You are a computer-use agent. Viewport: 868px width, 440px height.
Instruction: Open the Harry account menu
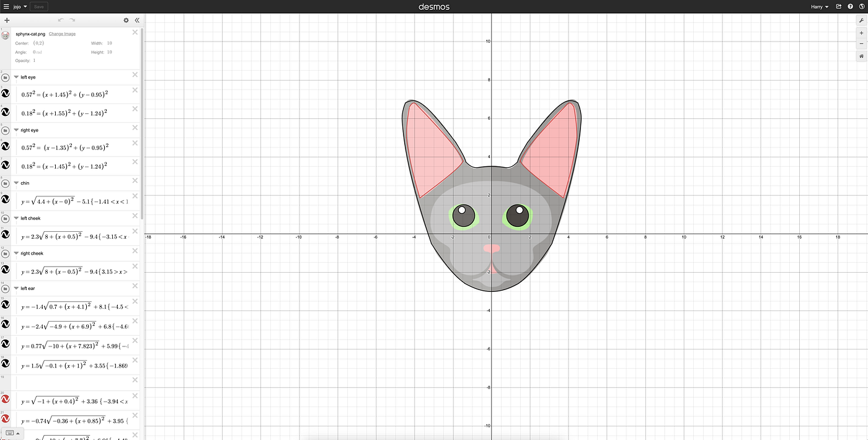coord(818,6)
